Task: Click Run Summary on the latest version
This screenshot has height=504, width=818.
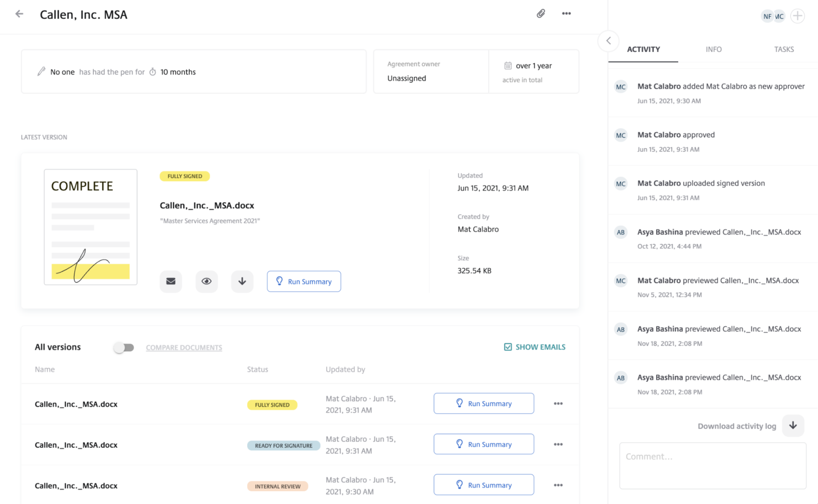Action: click(x=303, y=281)
